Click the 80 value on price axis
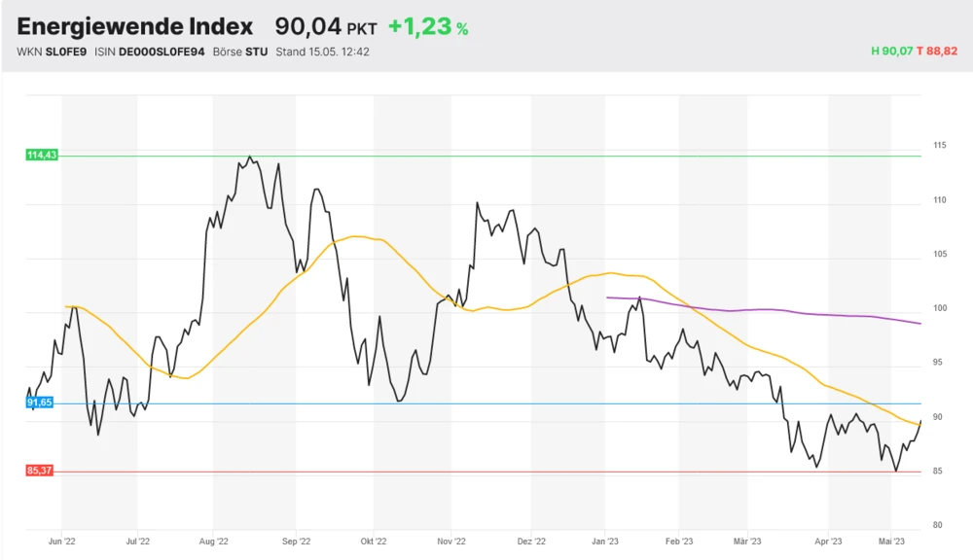 pos(939,525)
